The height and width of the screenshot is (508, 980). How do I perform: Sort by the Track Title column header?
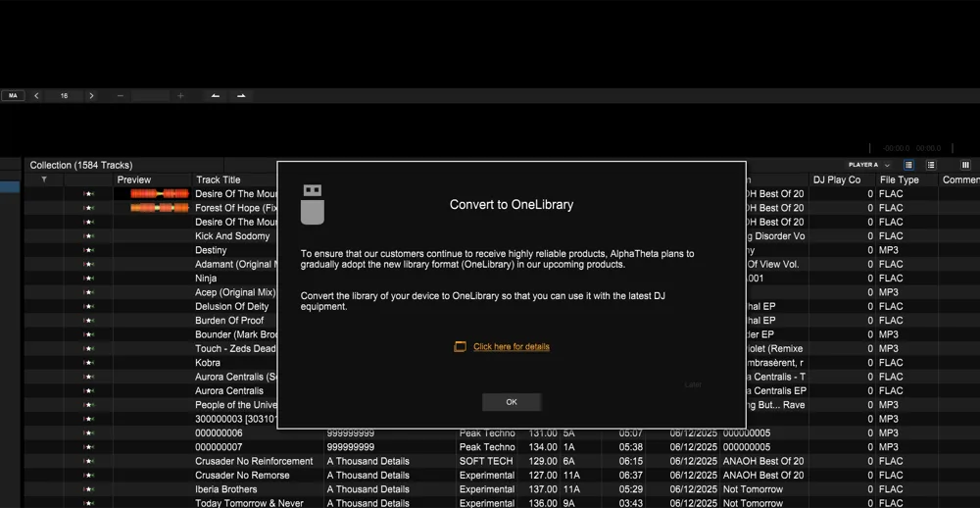tap(219, 179)
